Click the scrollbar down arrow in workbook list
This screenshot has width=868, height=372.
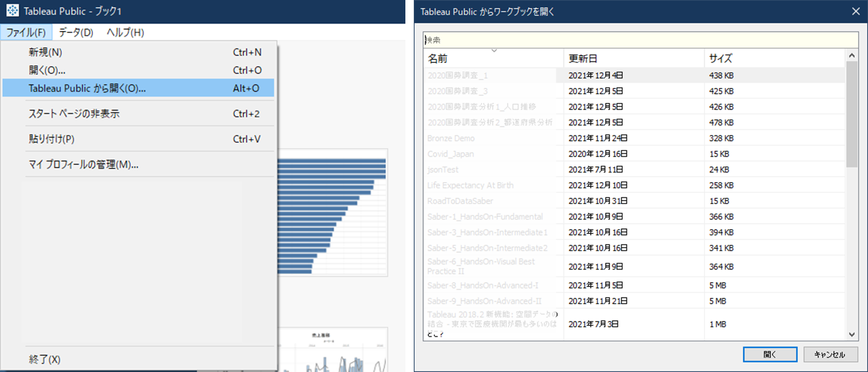click(852, 334)
